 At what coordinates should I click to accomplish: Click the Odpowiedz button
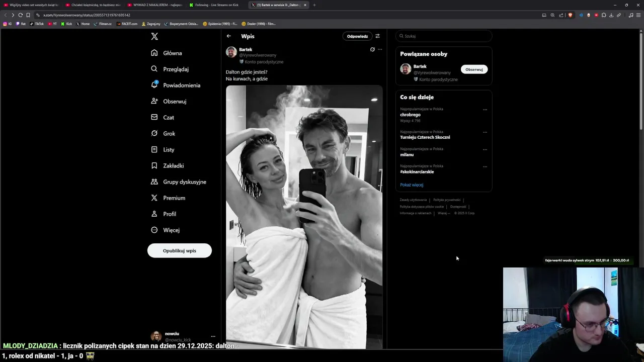pyautogui.click(x=357, y=36)
